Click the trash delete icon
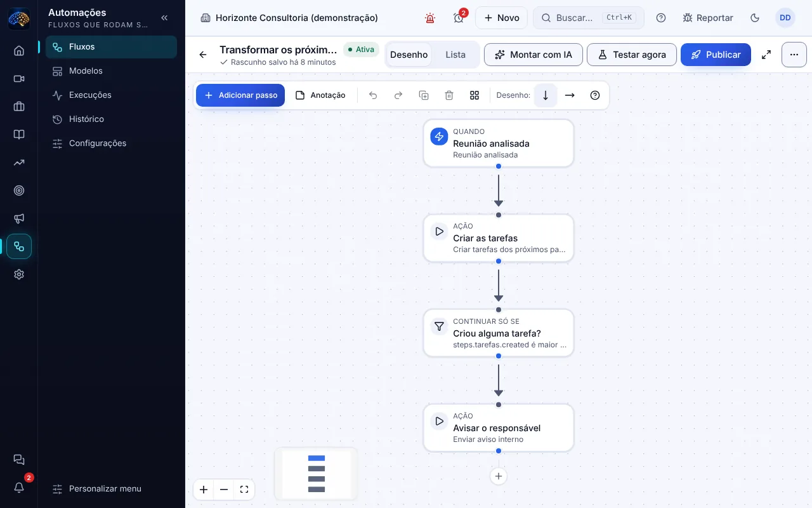This screenshot has width=812, height=508. tap(449, 95)
